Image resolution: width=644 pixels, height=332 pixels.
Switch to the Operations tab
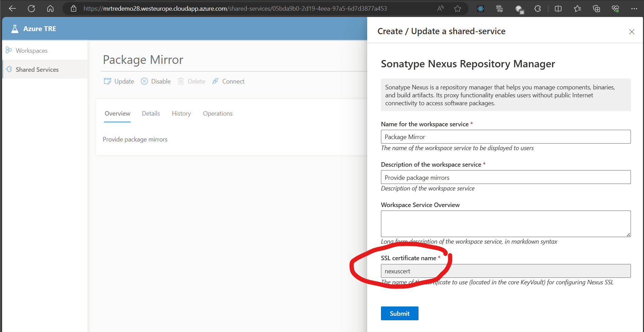(x=218, y=114)
